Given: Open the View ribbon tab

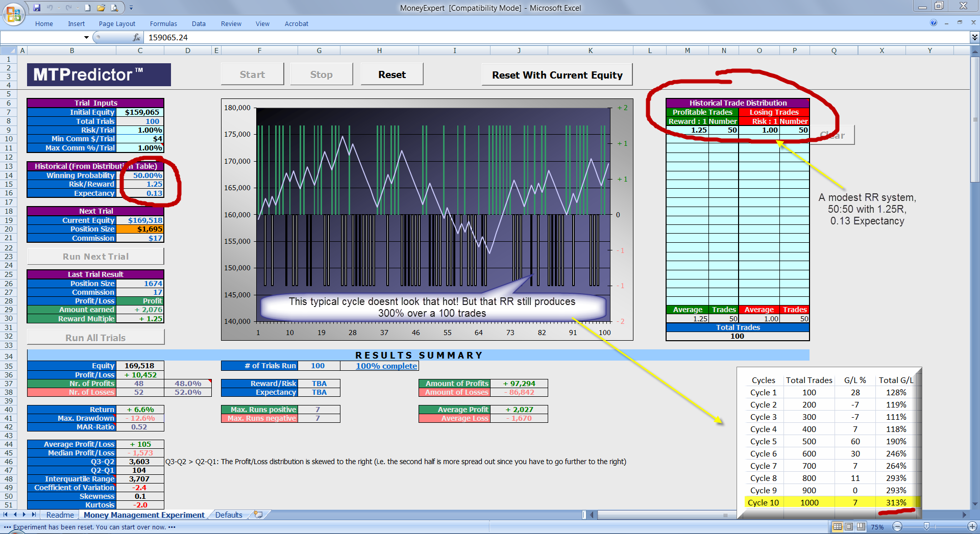Looking at the screenshot, I should coord(262,23).
